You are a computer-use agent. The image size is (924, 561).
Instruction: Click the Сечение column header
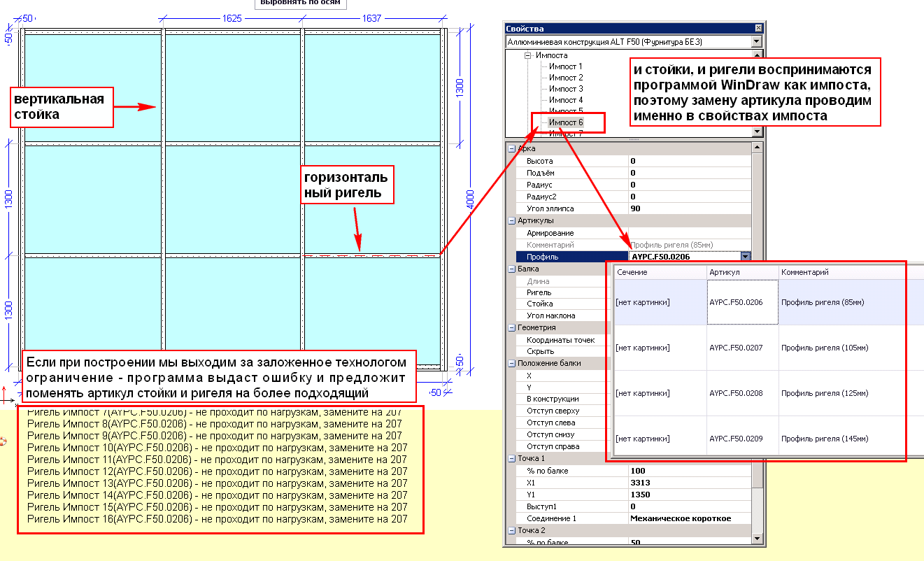tap(660, 272)
